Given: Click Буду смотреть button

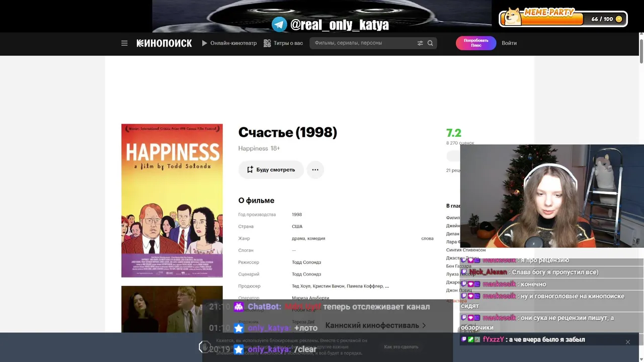Looking at the screenshot, I should coord(271,170).
